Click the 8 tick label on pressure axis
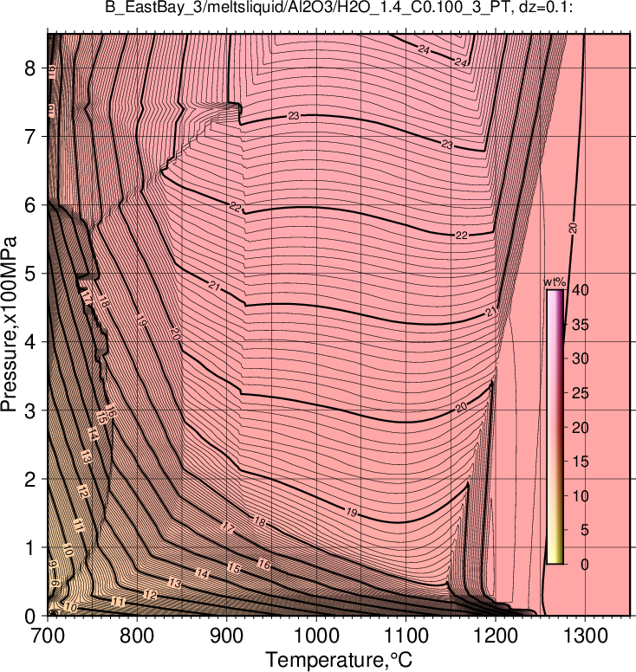 point(30,68)
